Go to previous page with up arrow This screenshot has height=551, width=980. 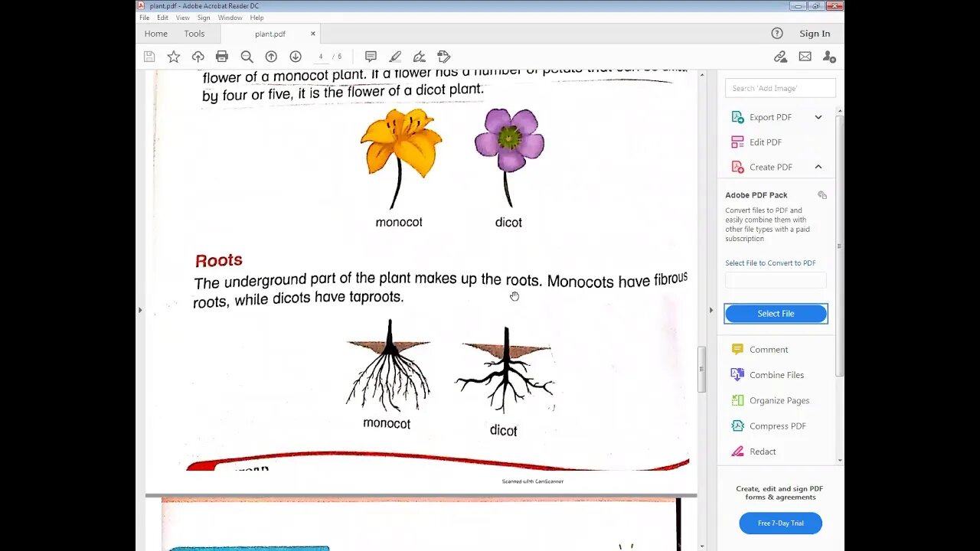271,57
